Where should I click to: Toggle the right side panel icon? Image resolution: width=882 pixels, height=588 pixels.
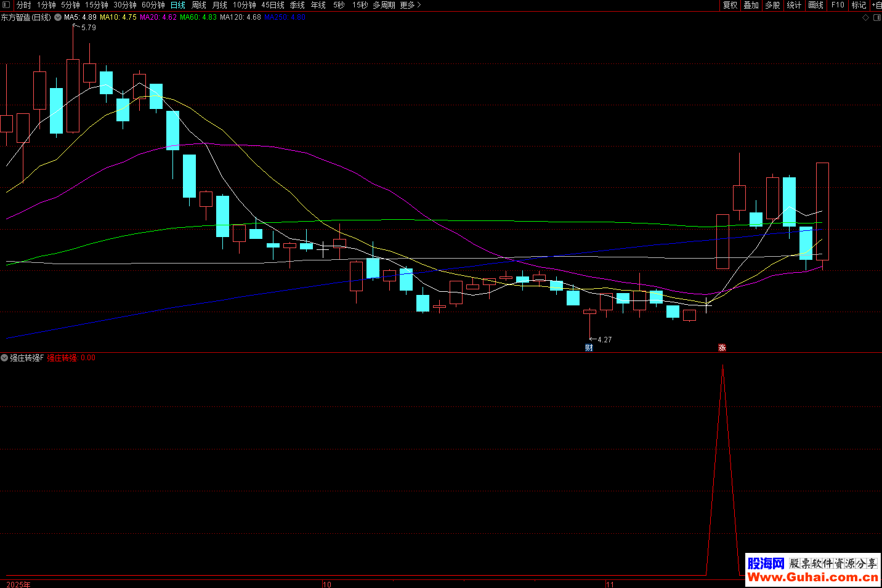tap(876, 18)
